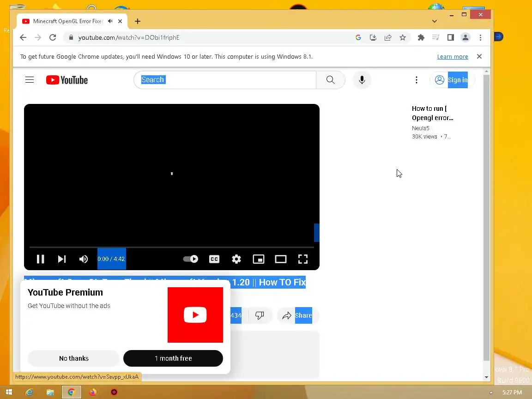Image resolution: width=532 pixels, height=399 pixels.
Task: Search with your voice microphone
Action: pyautogui.click(x=362, y=80)
